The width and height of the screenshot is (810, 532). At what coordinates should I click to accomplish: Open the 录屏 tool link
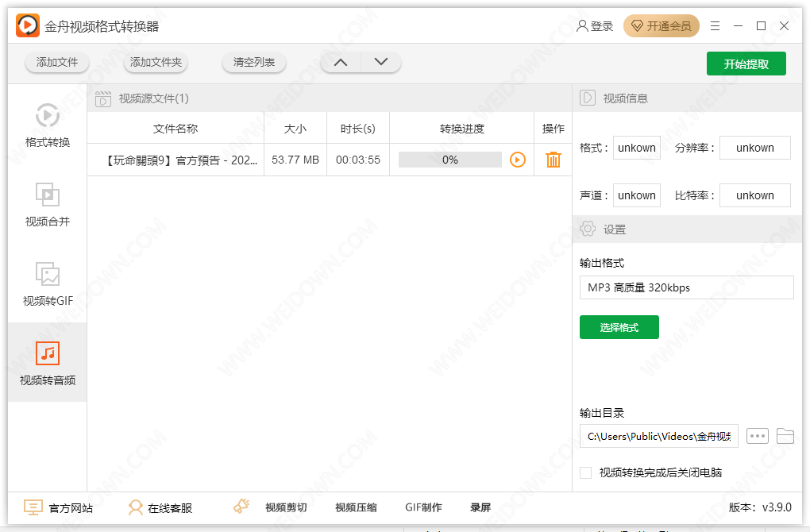pos(480,507)
